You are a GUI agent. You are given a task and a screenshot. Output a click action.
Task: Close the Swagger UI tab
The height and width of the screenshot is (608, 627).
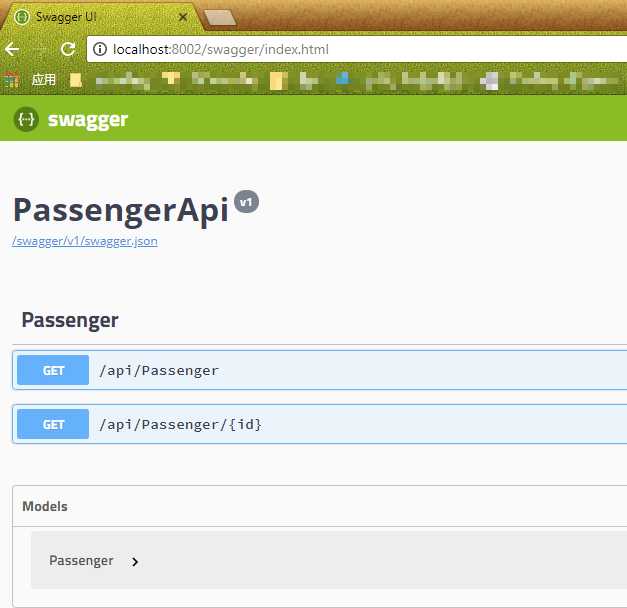(x=183, y=17)
